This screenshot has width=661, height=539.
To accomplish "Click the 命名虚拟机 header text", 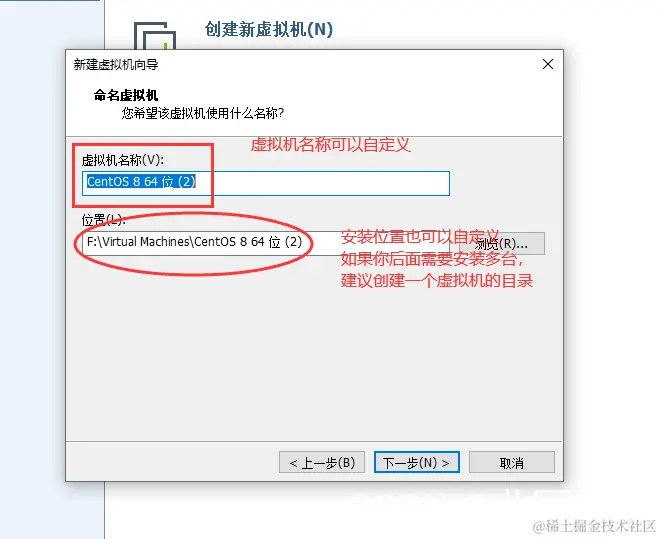I will click(x=126, y=95).
